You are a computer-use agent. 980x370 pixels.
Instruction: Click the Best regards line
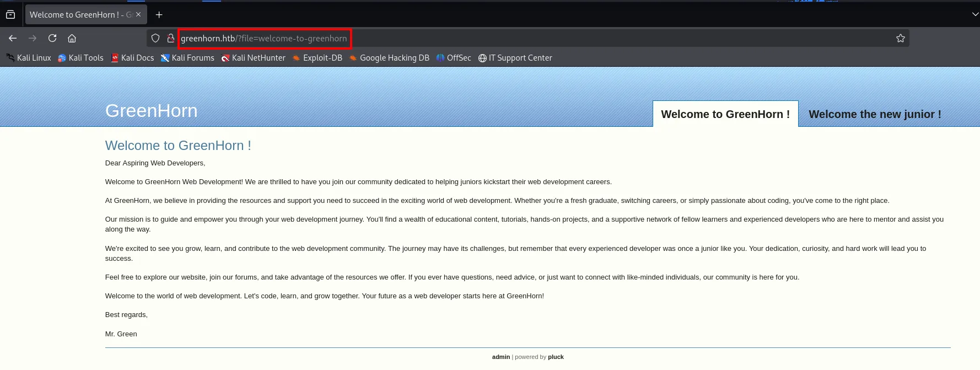coord(126,315)
